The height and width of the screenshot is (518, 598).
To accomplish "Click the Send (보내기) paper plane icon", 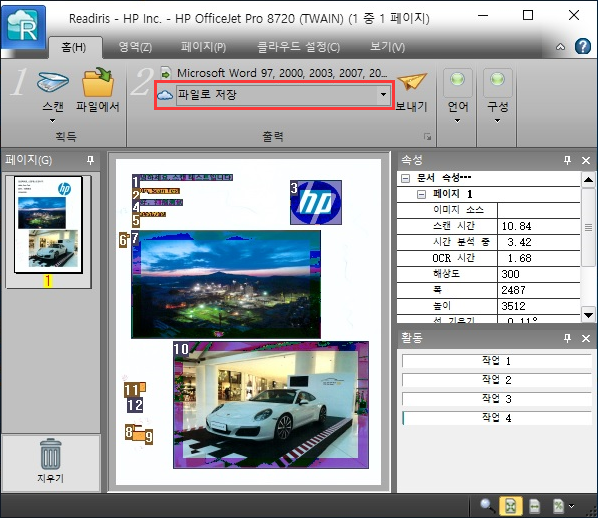I will (x=412, y=81).
